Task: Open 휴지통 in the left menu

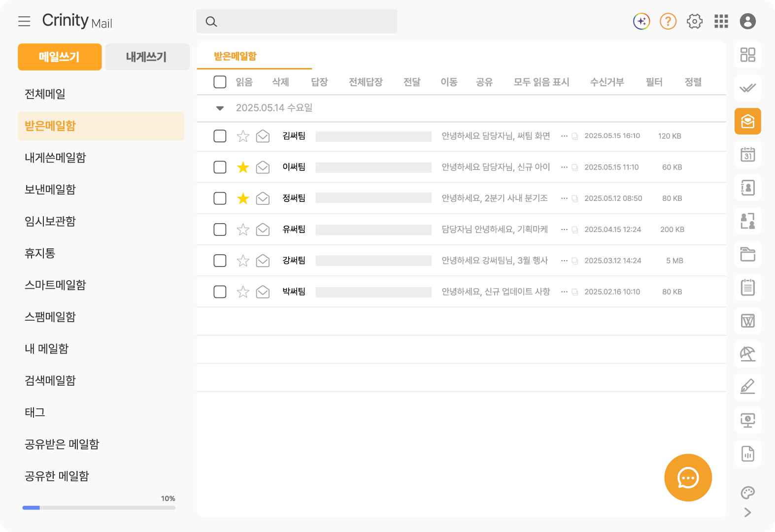Action: pyautogui.click(x=40, y=253)
